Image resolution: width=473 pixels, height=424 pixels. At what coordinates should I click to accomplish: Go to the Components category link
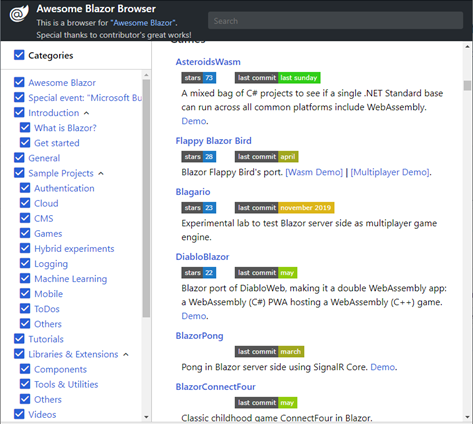(60, 369)
